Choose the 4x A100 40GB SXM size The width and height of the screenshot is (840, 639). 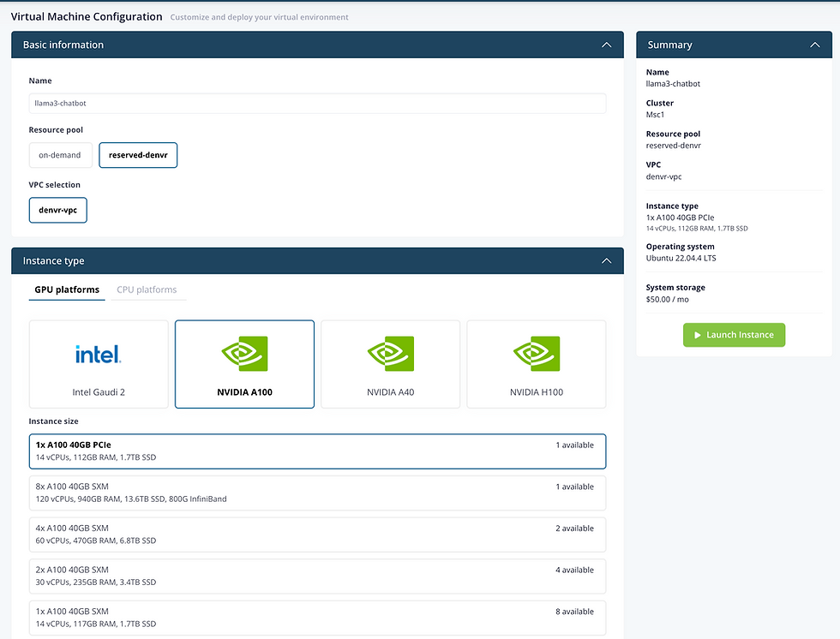tap(317, 534)
